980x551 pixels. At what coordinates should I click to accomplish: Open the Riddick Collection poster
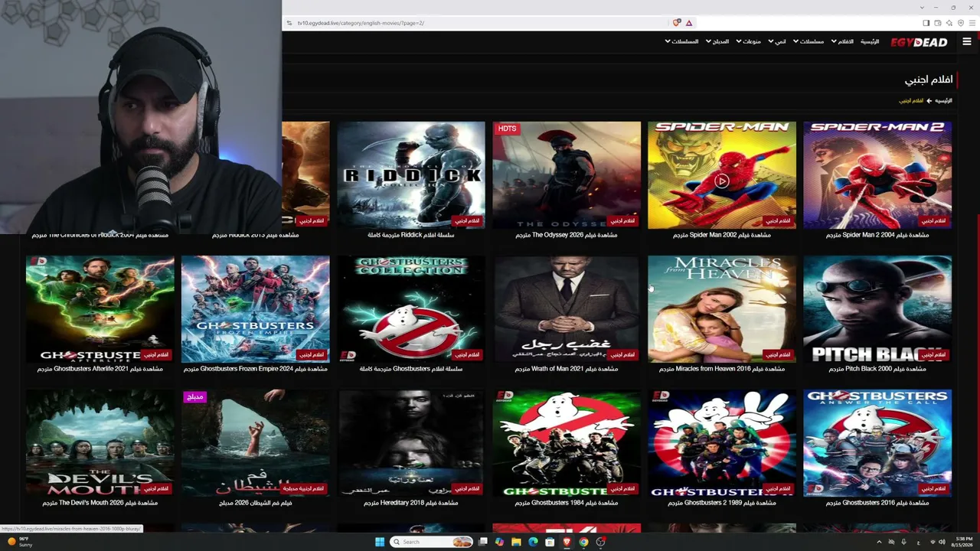(411, 175)
